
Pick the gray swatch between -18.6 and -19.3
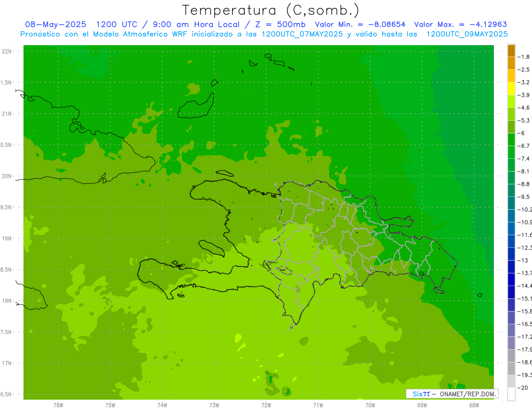tap(511, 369)
